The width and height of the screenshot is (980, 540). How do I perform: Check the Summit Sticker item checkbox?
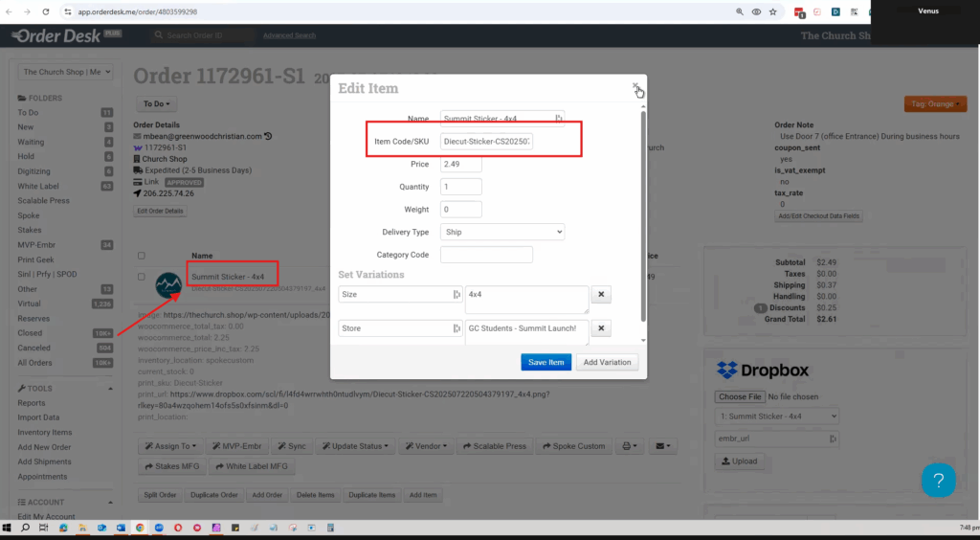[x=142, y=278]
